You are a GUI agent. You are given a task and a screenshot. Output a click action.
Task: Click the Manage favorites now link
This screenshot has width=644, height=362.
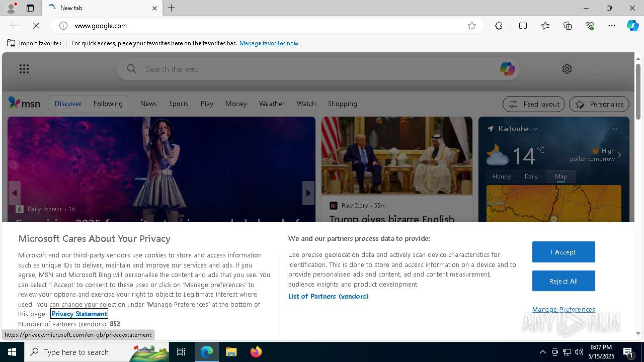point(269,43)
